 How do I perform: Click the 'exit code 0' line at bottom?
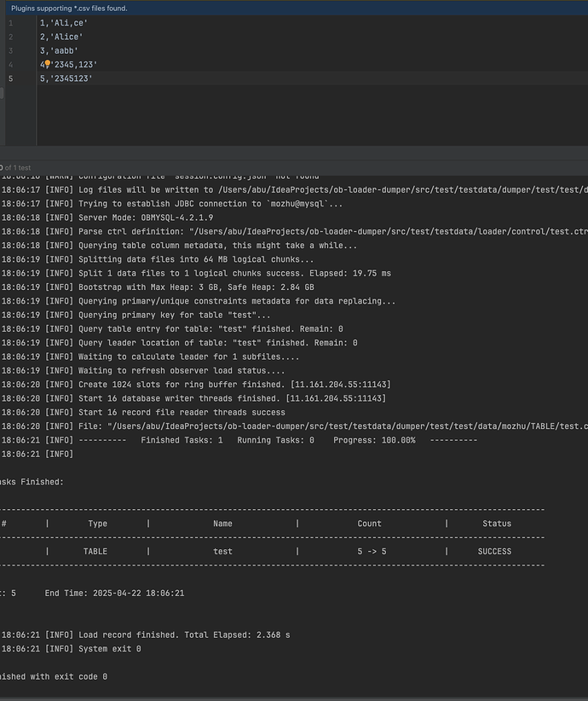coord(54,676)
